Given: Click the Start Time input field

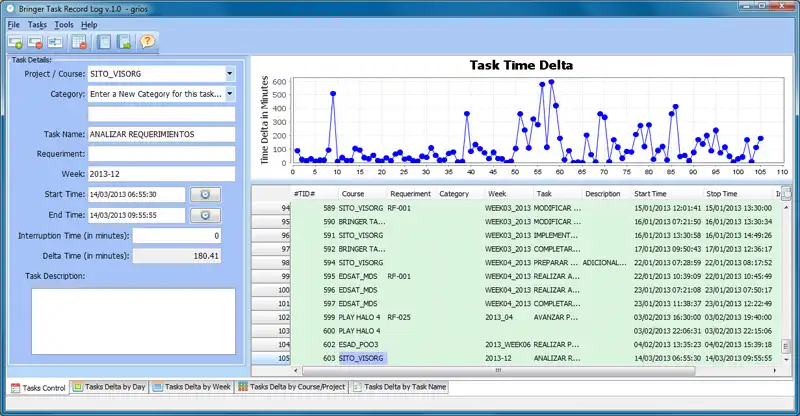Looking at the screenshot, I should click(137, 194).
